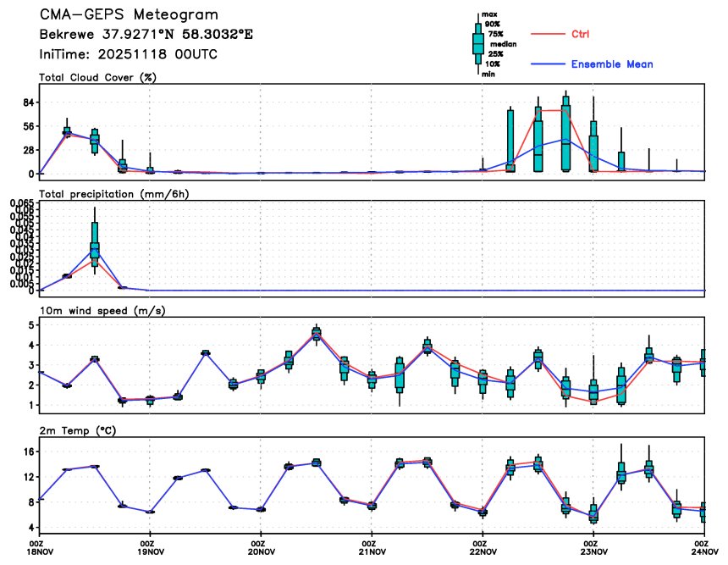728x565 pixels.
Task: Click the '2m Temp (°C)' panel title
Action: 78,430
